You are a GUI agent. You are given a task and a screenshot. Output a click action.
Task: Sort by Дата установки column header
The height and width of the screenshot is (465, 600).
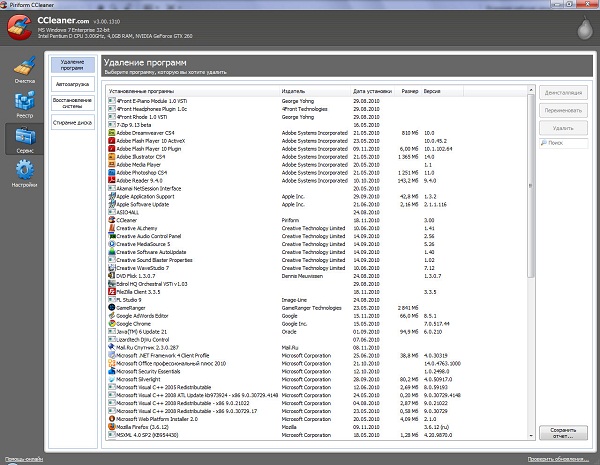372,91
